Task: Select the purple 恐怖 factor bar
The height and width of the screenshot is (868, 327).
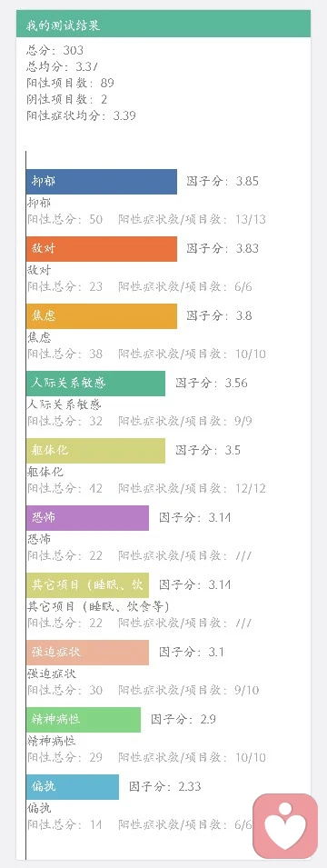Action: pos(87,517)
